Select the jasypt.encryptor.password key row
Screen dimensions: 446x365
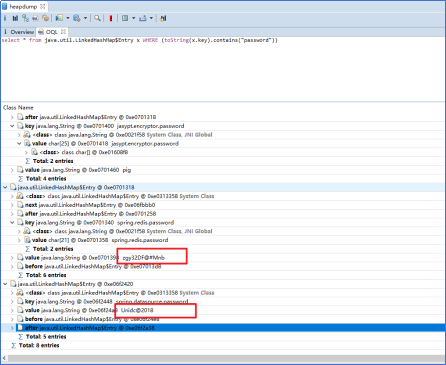[223, 126]
